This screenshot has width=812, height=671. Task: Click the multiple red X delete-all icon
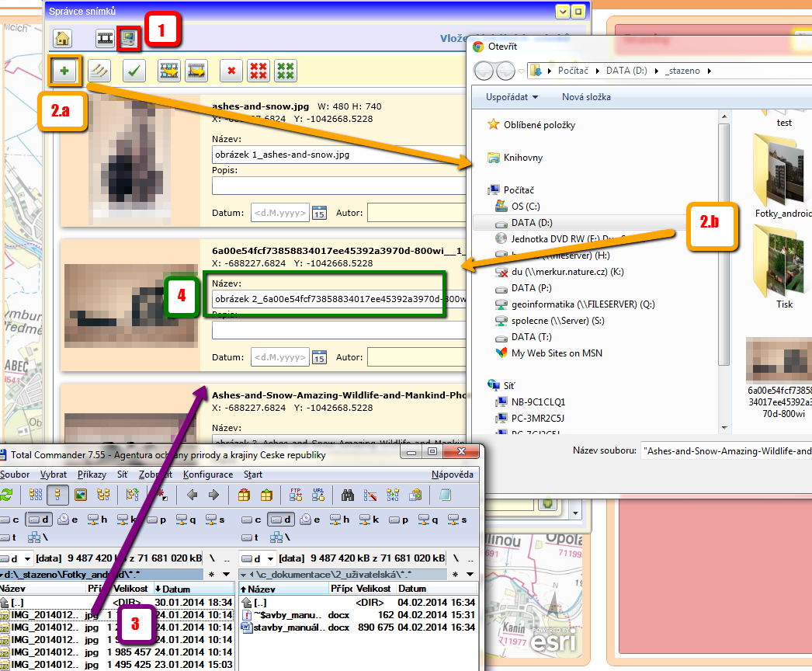tap(259, 71)
